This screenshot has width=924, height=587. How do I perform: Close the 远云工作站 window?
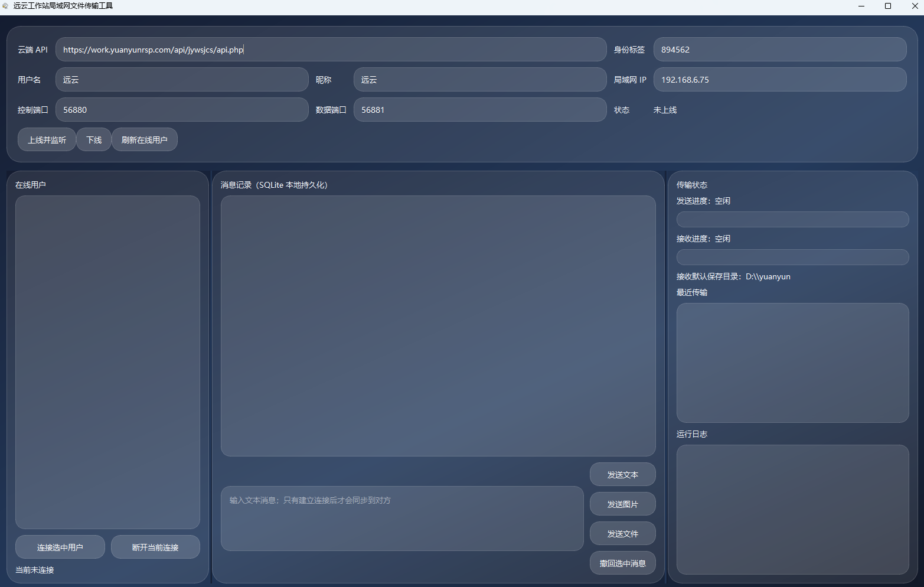point(915,6)
